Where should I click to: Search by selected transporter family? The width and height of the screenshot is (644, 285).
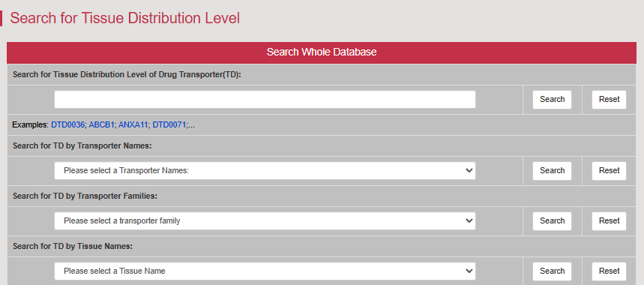(x=552, y=221)
